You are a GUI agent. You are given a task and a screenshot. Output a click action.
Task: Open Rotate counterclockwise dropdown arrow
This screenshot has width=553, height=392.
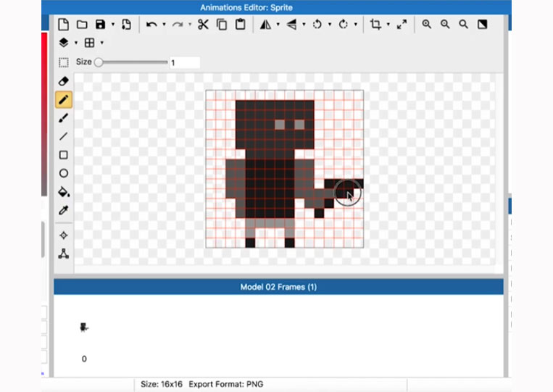pyautogui.click(x=329, y=25)
